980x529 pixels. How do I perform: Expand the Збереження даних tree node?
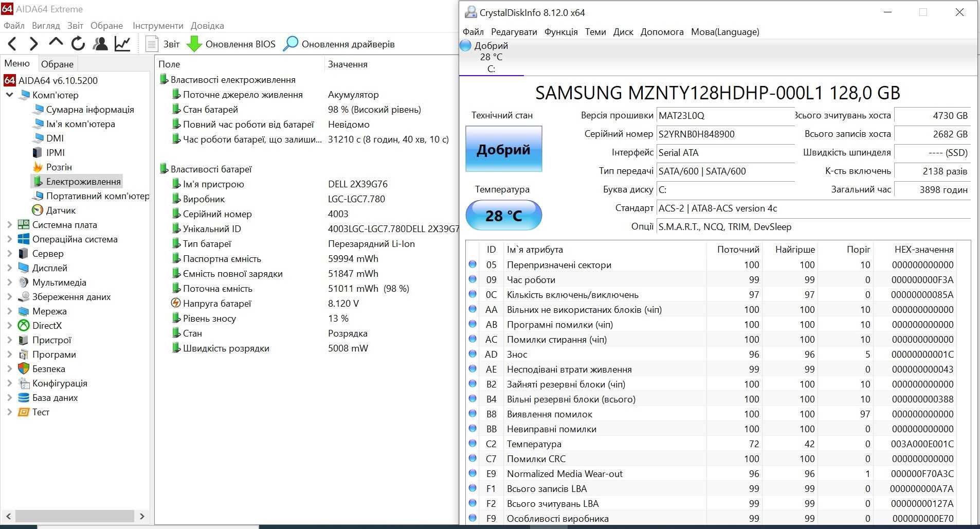point(9,297)
